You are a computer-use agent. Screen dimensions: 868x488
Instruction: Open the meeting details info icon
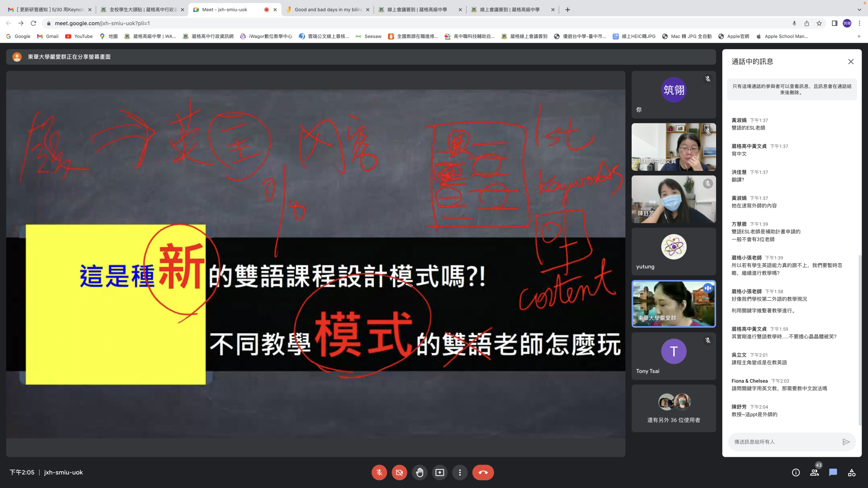tap(796, 472)
